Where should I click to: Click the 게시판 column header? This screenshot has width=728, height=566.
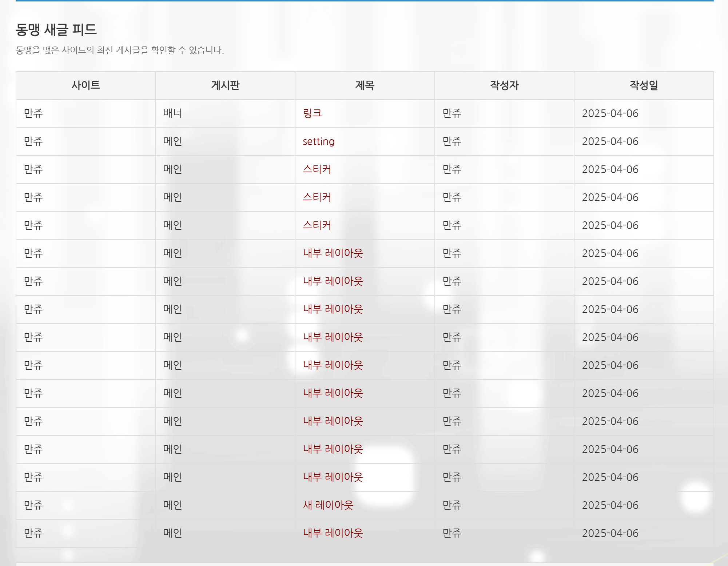click(225, 85)
